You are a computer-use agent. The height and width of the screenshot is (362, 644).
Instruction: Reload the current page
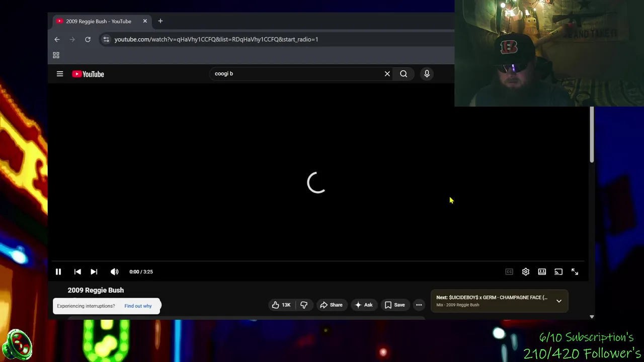(88, 39)
